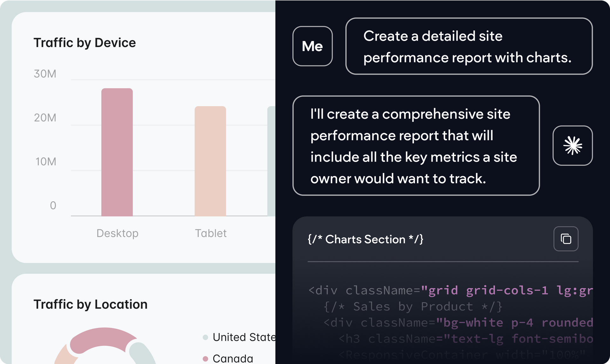Viewport: 610px width, 364px height.
Task: Open the user prompt message bubble
Action: tap(469, 46)
